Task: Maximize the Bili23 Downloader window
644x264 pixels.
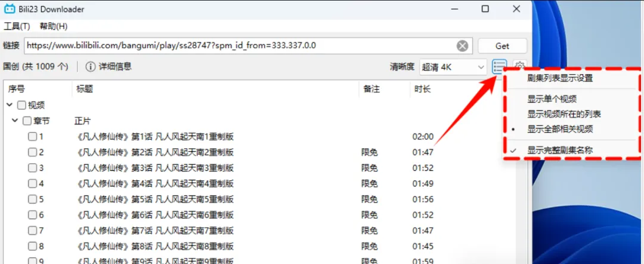Action: pyautogui.click(x=485, y=8)
